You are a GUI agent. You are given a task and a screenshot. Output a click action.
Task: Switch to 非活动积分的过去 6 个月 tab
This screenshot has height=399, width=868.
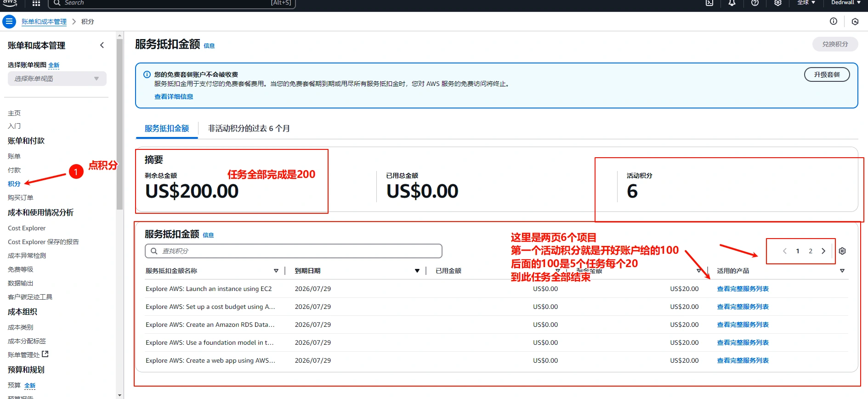249,129
